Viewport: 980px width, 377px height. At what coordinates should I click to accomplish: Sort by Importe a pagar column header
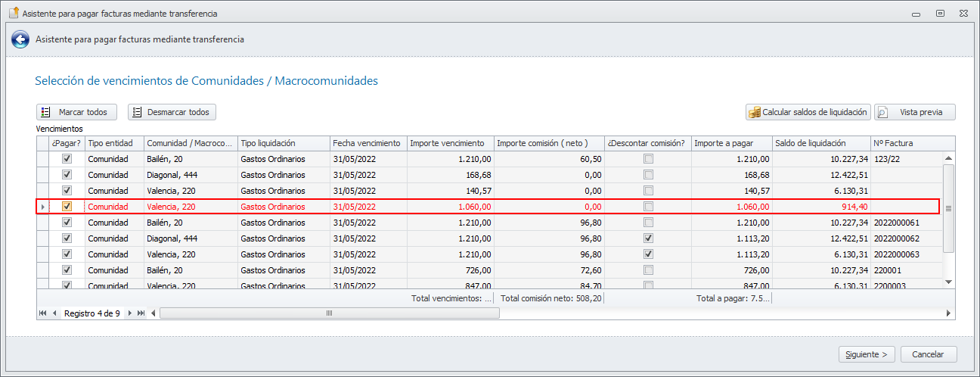tap(730, 143)
